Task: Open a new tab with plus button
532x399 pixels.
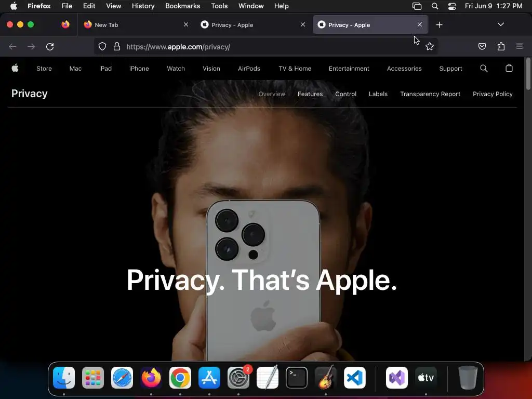Action: 440,25
